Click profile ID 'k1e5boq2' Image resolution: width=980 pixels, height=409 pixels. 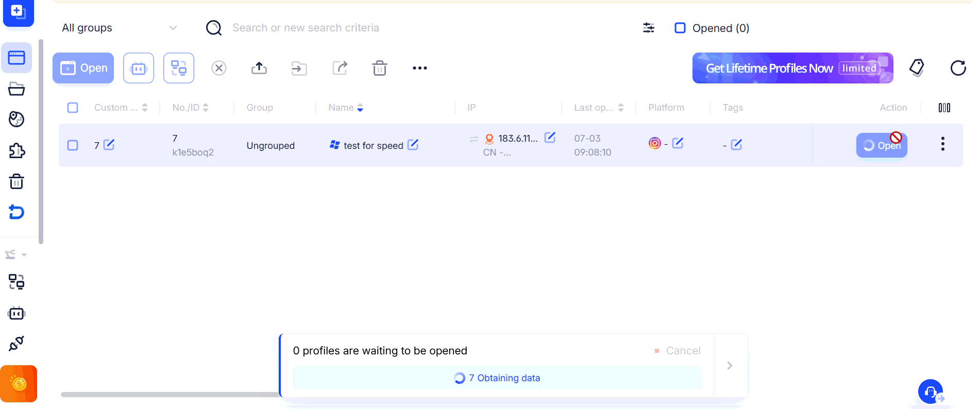click(x=193, y=152)
